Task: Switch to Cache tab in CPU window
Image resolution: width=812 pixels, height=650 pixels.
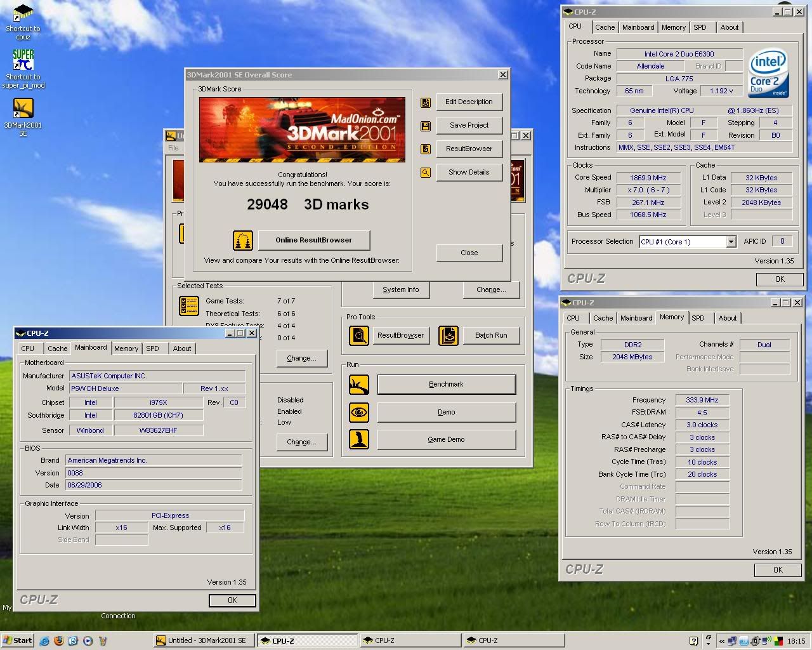Action: coord(605,27)
